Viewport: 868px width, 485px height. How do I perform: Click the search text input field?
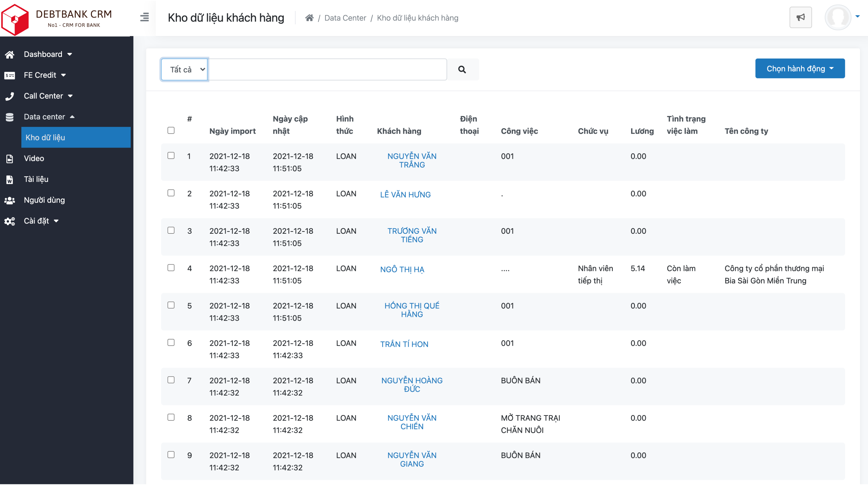coord(327,69)
